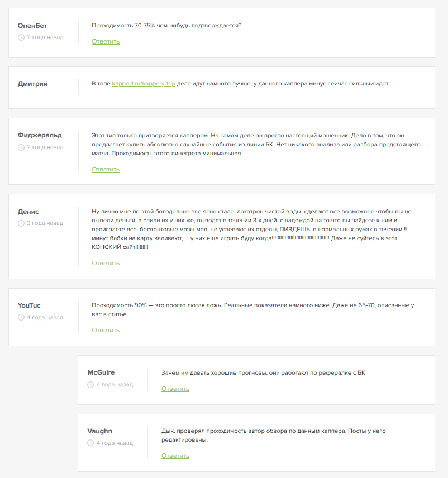Click ОпенБет's comment text about проходимость 70-75%

coord(166,26)
